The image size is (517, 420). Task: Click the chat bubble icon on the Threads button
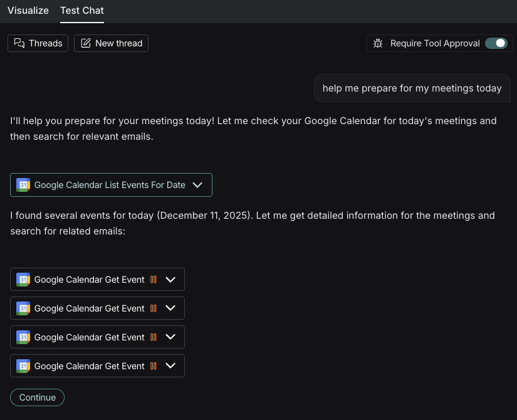coord(19,43)
